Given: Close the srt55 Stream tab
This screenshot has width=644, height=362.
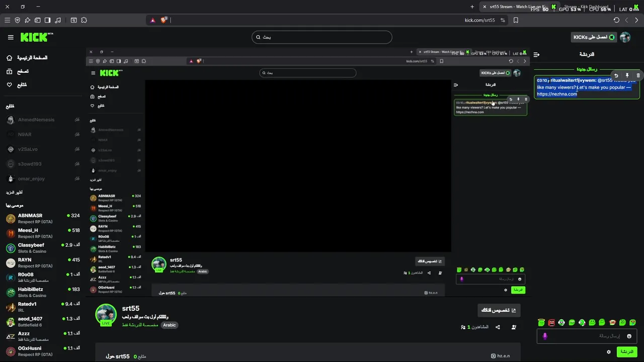Looking at the screenshot, I should [485, 7].
